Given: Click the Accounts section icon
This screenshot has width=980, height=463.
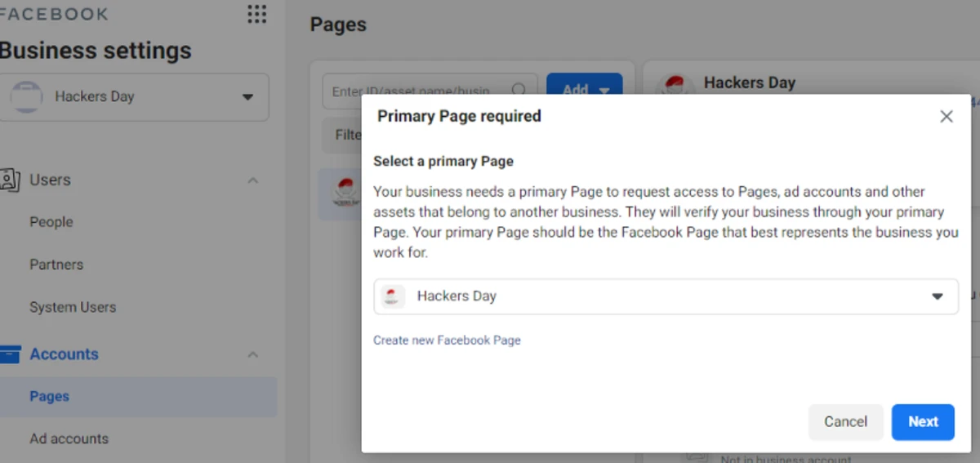Looking at the screenshot, I should 10,354.
